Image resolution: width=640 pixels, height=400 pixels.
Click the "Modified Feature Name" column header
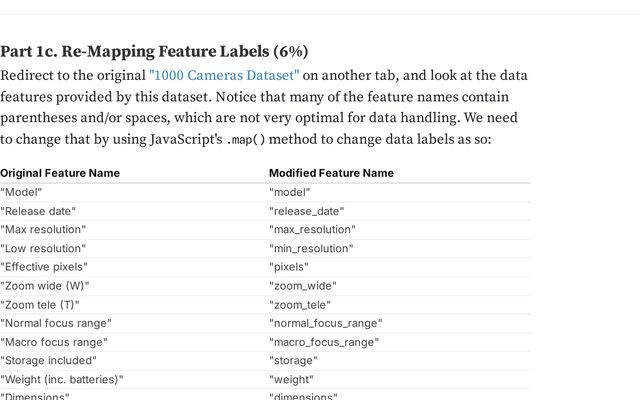click(x=331, y=173)
